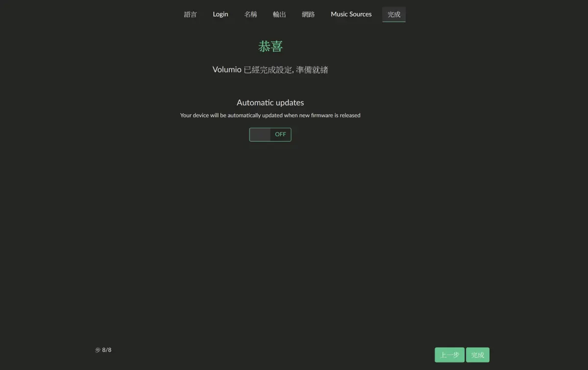Enable the Automatic updates switch

pos(270,135)
